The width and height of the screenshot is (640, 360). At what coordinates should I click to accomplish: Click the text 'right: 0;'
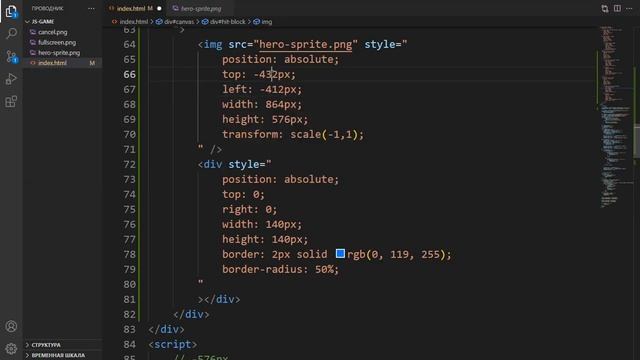tap(249, 209)
